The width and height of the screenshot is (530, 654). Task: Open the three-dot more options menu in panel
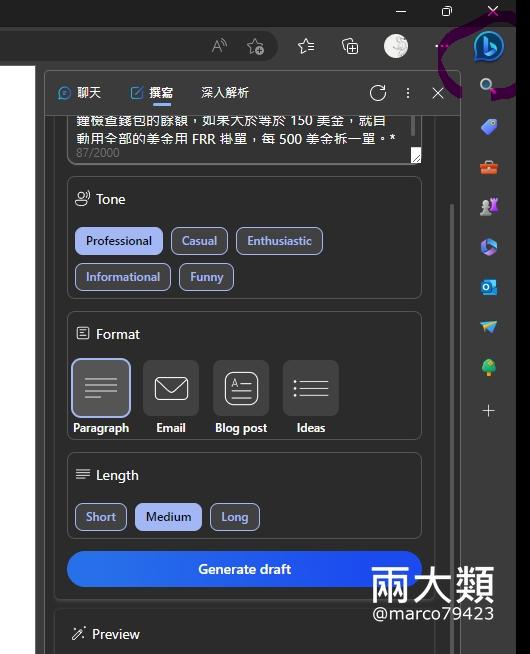coord(408,93)
